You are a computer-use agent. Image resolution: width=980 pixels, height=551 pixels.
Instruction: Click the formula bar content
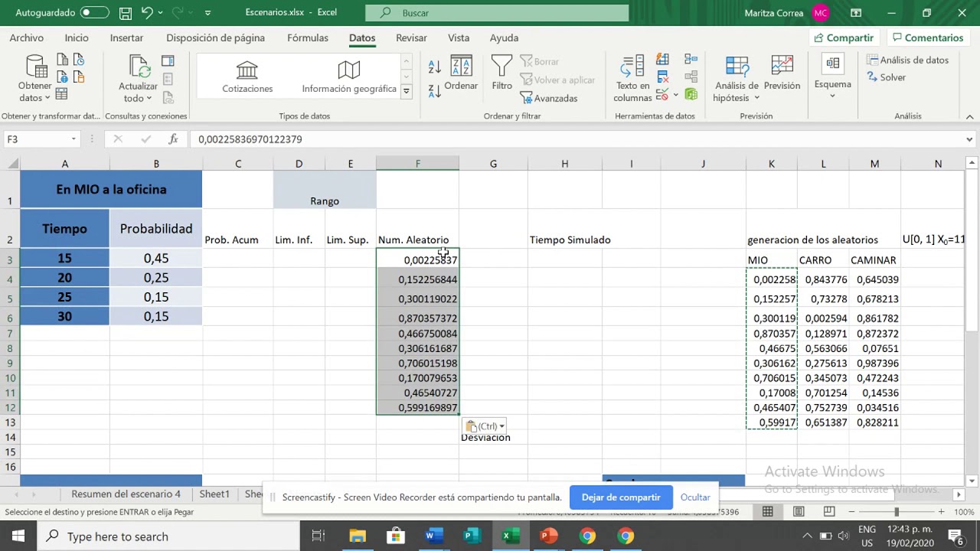click(576, 139)
